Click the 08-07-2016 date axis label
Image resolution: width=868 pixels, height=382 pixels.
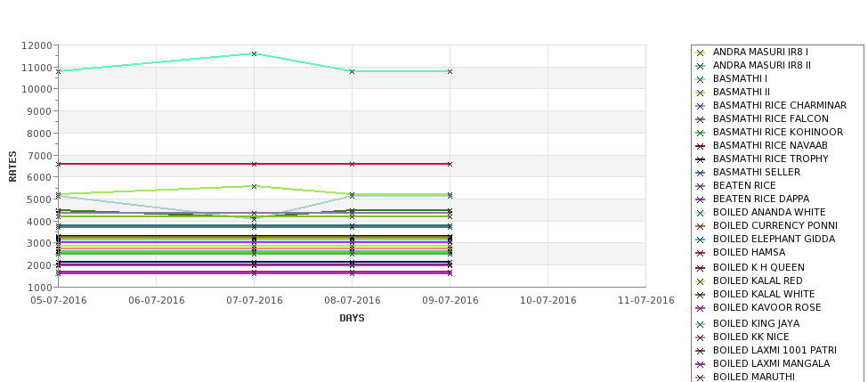352,301
